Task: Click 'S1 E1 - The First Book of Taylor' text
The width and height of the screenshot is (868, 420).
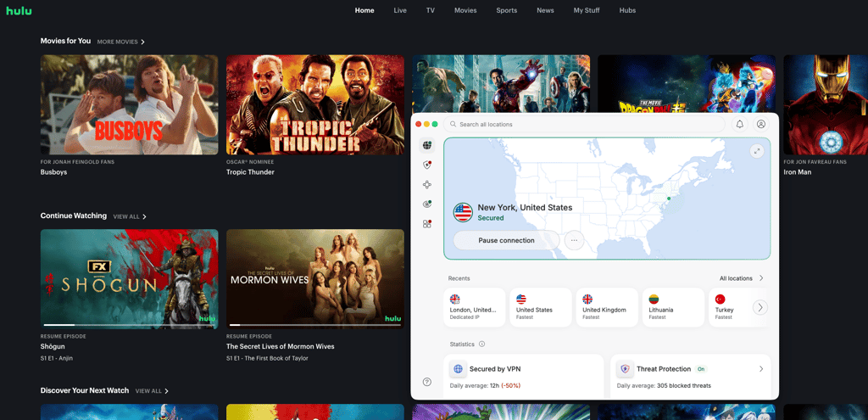Action: point(267,359)
